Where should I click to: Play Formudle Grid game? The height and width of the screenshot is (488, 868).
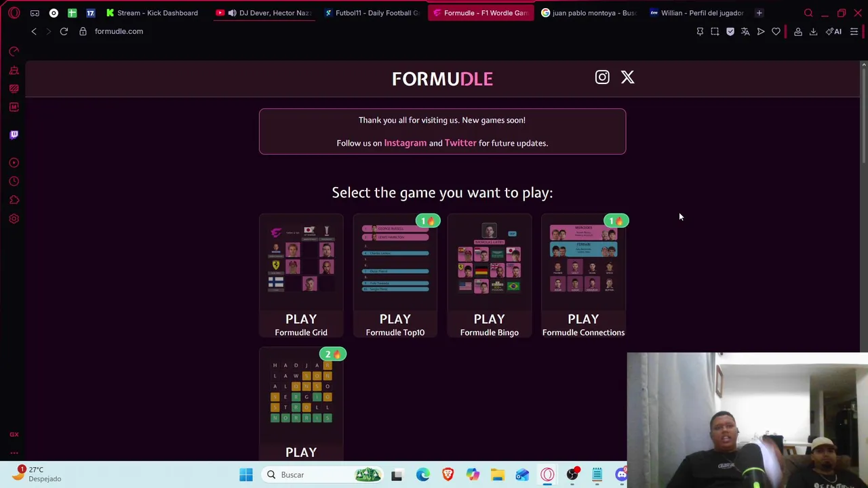coord(301,276)
